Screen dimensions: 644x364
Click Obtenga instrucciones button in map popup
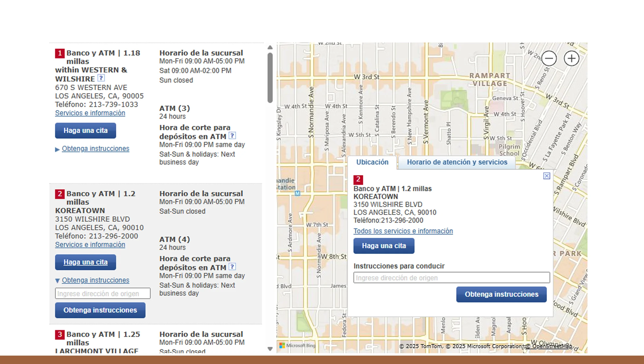[x=501, y=294]
